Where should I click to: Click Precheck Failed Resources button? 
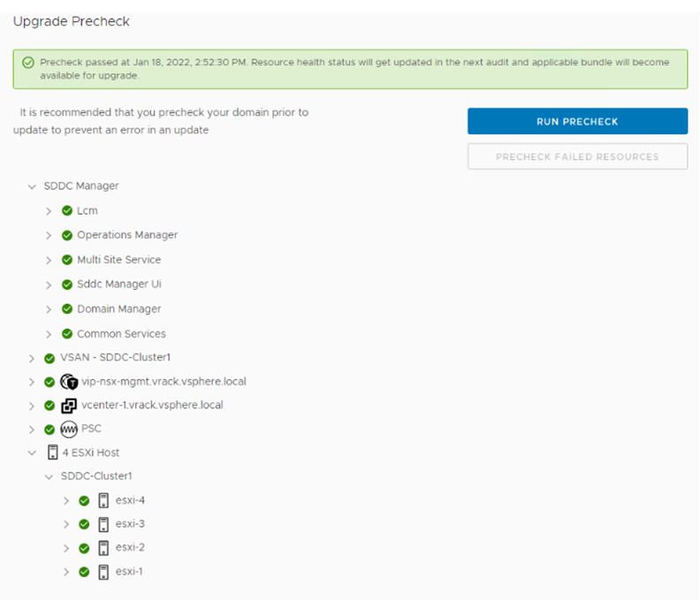pos(577,156)
